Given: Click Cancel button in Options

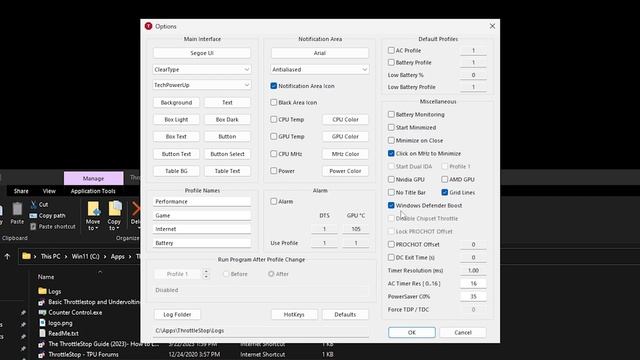Looking at the screenshot, I should click(463, 333).
